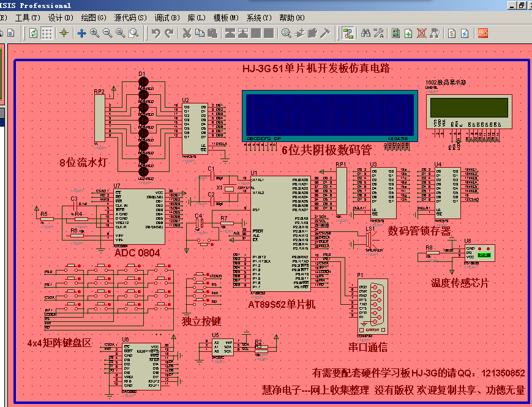
Task: Select the U8 DS18B20 temperature sensor
Action: [x=480, y=253]
